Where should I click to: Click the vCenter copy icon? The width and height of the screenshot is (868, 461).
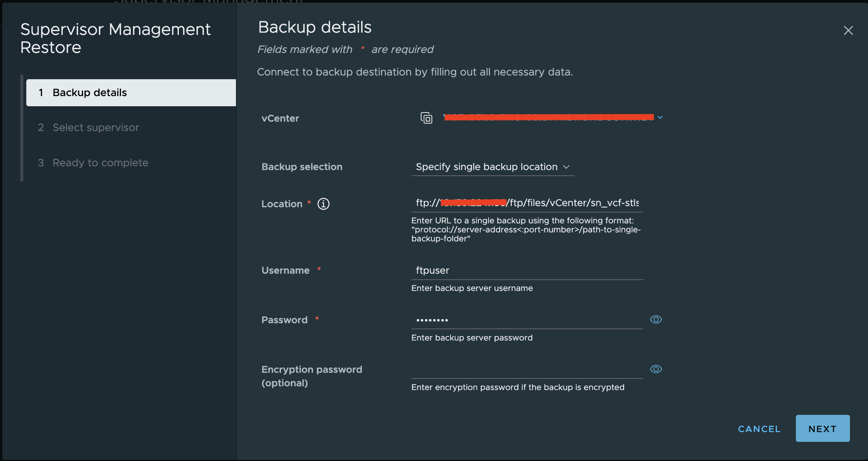[x=426, y=118]
